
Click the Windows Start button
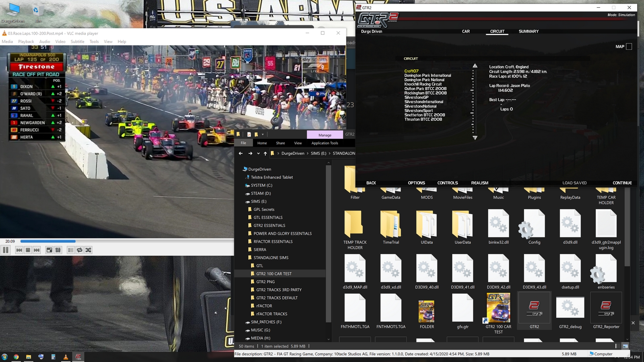[4, 357]
